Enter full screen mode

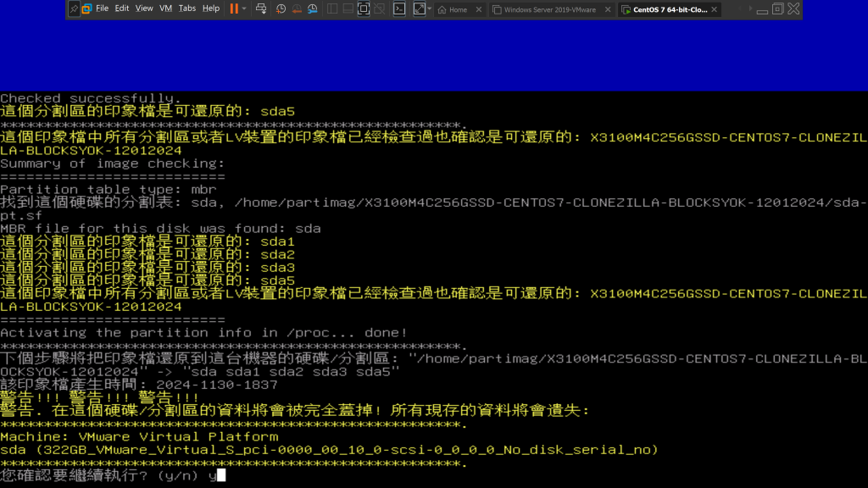pyautogui.click(x=364, y=8)
